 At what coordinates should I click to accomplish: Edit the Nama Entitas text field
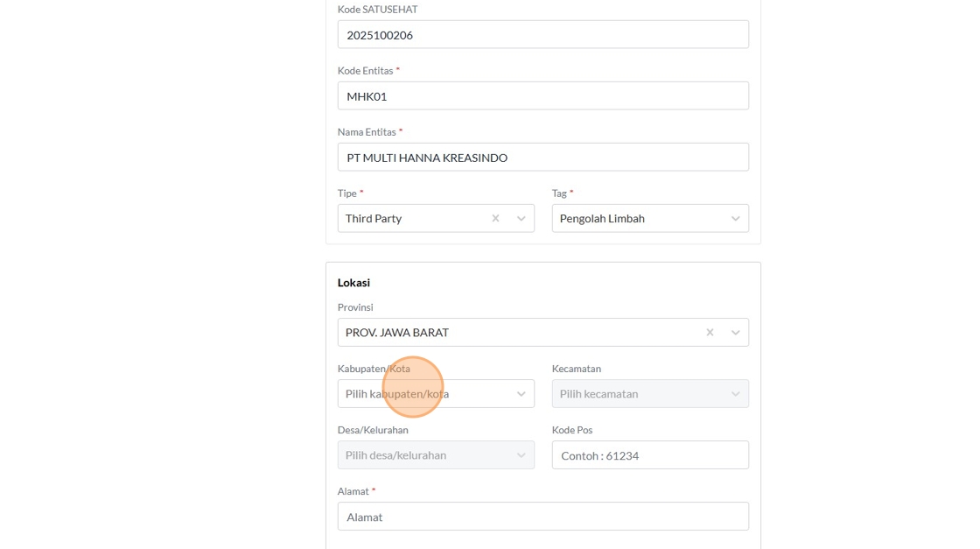click(x=542, y=158)
